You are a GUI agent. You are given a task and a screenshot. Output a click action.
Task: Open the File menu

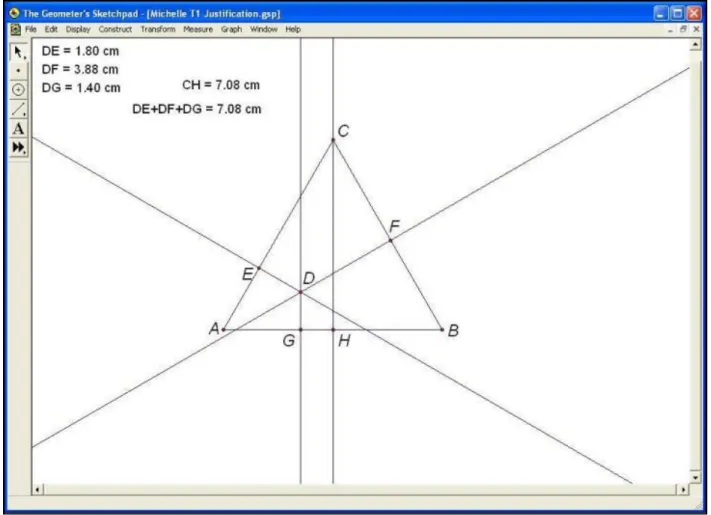click(31, 29)
